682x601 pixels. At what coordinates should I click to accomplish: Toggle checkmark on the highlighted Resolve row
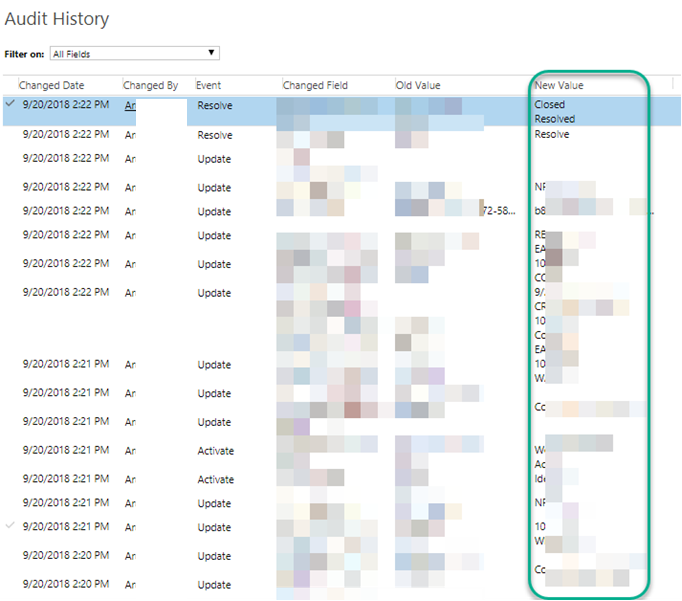pyautogui.click(x=10, y=104)
